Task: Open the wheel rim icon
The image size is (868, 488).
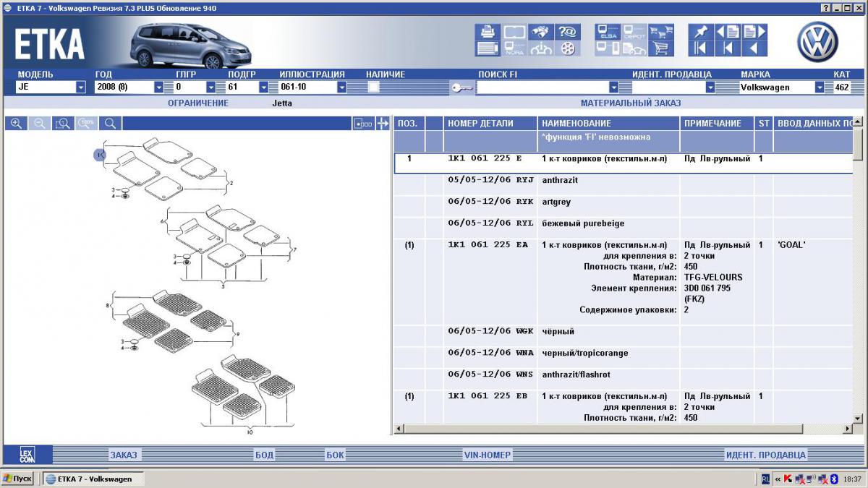Action: [567, 48]
